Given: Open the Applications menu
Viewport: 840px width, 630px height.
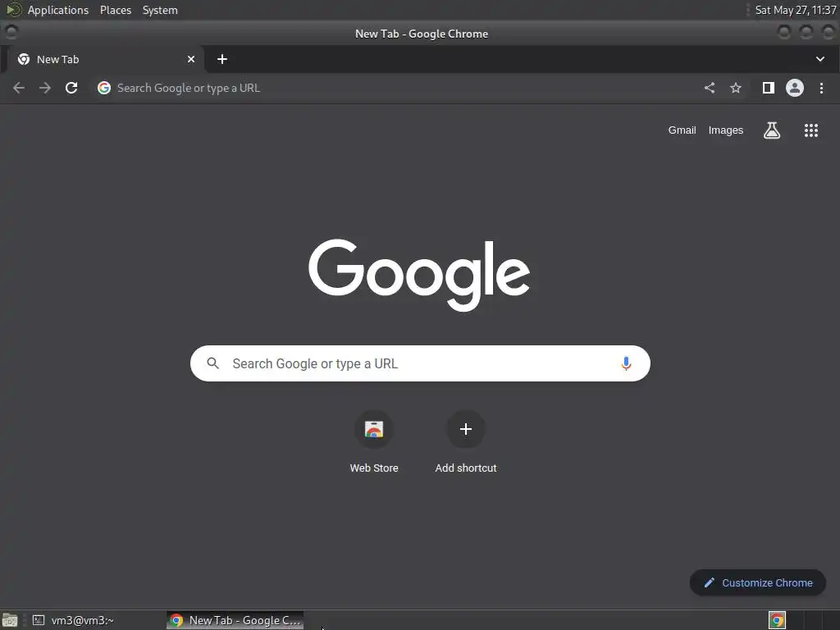Looking at the screenshot, I should [x=58, y=10].
